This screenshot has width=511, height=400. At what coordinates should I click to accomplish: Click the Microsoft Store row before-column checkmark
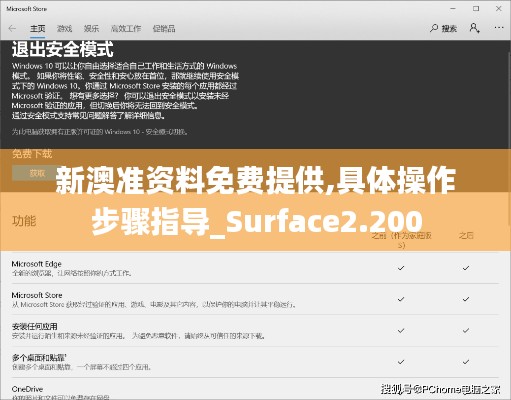coord(401,299)
